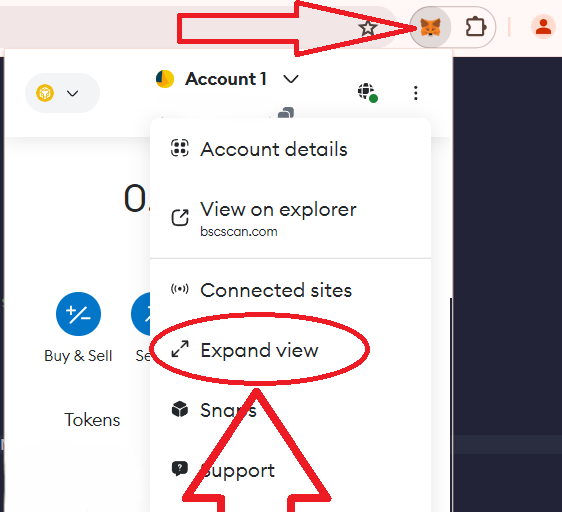
Task: Switch to the Tokens tab
Action: 92,420
